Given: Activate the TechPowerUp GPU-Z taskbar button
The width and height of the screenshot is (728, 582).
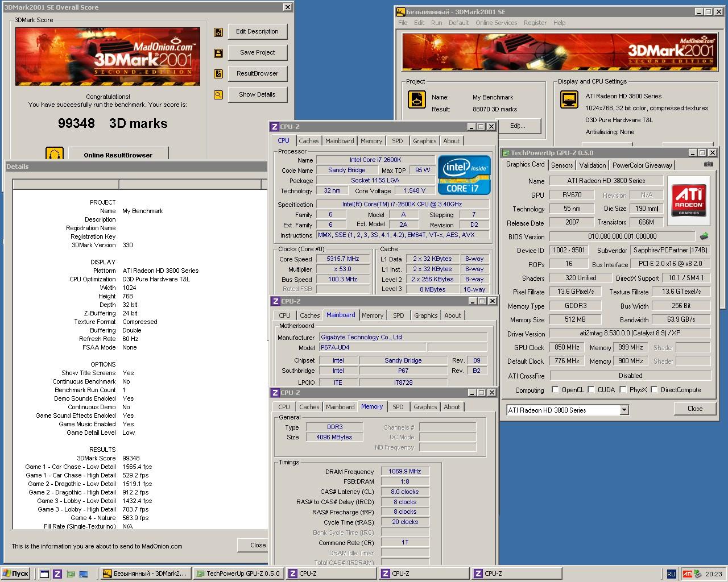Looking at the screenshot, I should pos(238,573).
